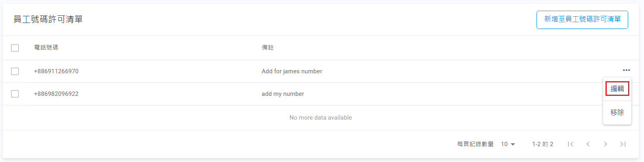Click phone number +886982096922

[56, 94]
